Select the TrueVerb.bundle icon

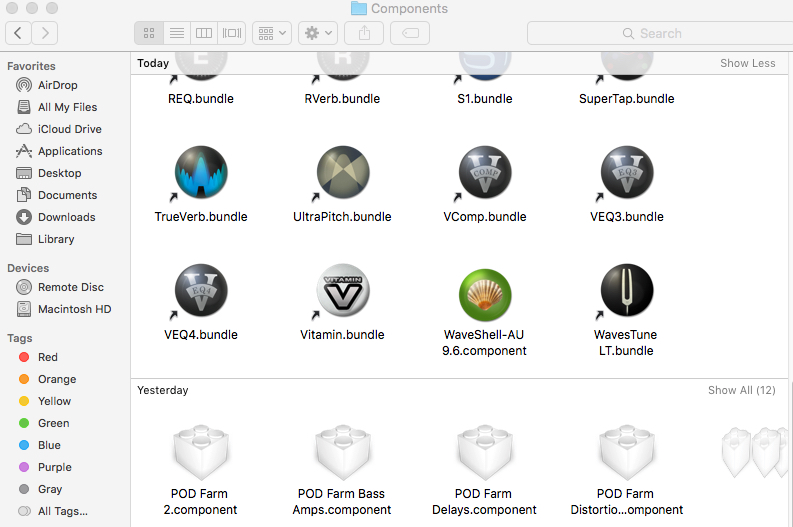201,172
